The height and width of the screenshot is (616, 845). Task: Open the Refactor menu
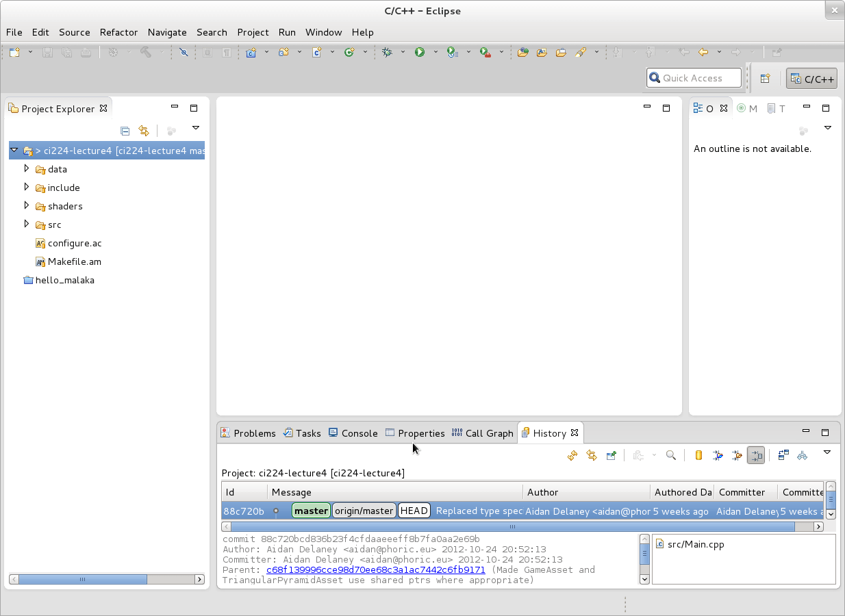[x=118, y=32]
